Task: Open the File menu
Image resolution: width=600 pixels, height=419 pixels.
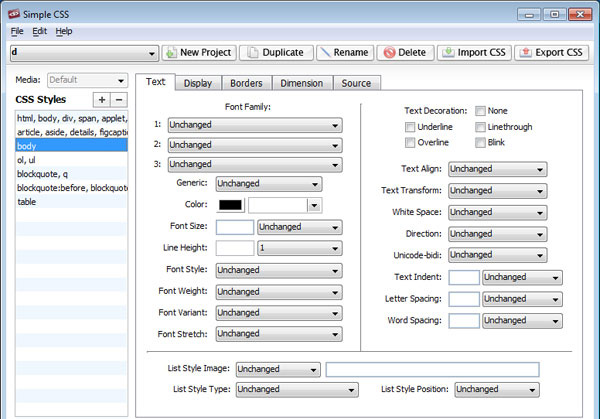Action: pyautogui.click(x=17, y=31)
